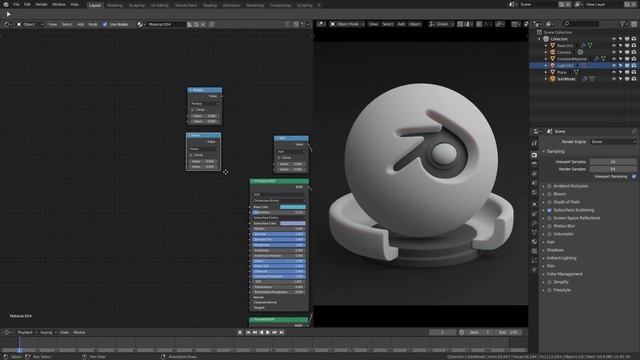Screen dimensions: 640x360
Task: Disable Subsurface Scattering checkbox
Action: [549, 210]
